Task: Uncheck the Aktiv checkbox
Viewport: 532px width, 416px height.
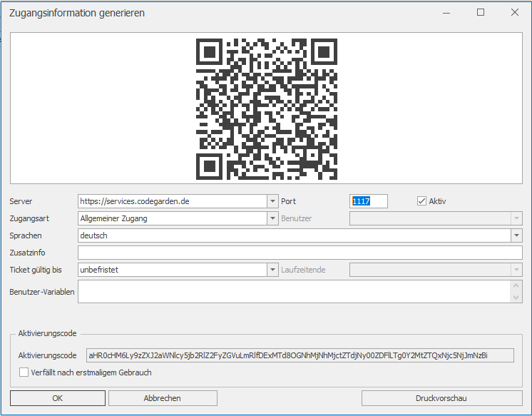Action: 421,201
